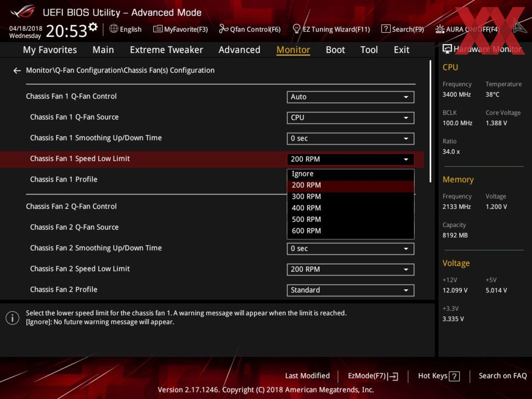Click the date 04/18/2018 Wednesday
The width and height of the screenshot is (532, 399).
tap(25, 32)
